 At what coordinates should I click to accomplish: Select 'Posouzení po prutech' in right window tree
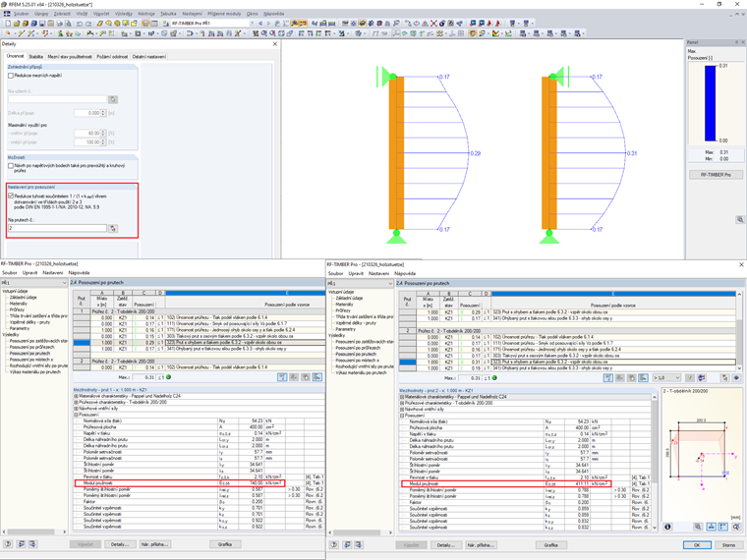tap(356, 355)
